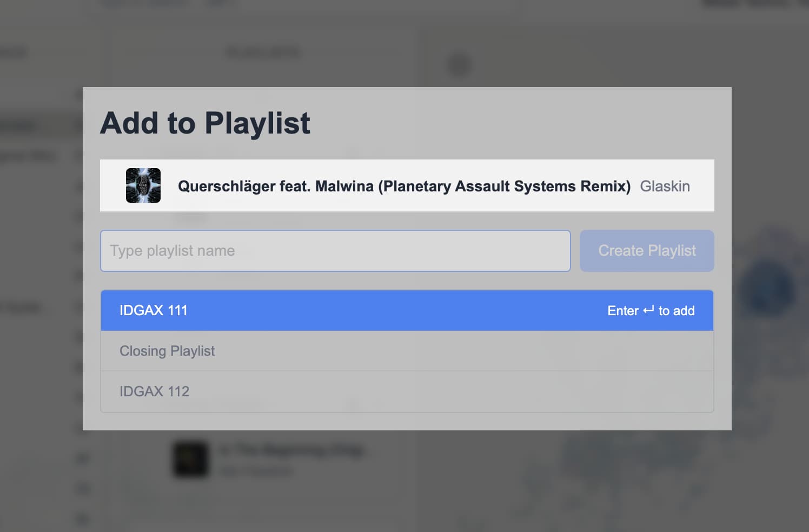The width and height of the screenshot is (809, 532).
Task: Click inside the Type playlist name field
Action: point(335,250)
